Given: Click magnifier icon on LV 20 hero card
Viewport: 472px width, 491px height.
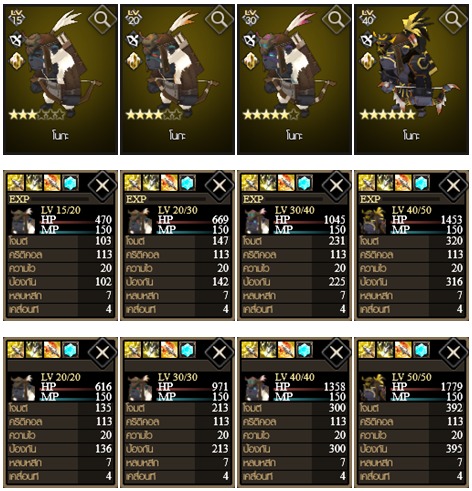Looking at the screenshot, I should (x=219, y=20).
